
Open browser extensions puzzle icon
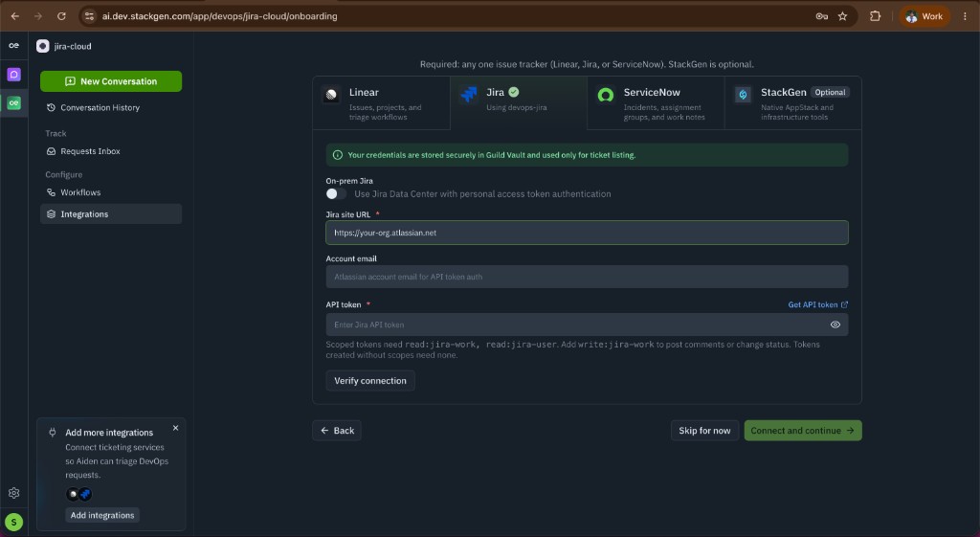point(875,16)
